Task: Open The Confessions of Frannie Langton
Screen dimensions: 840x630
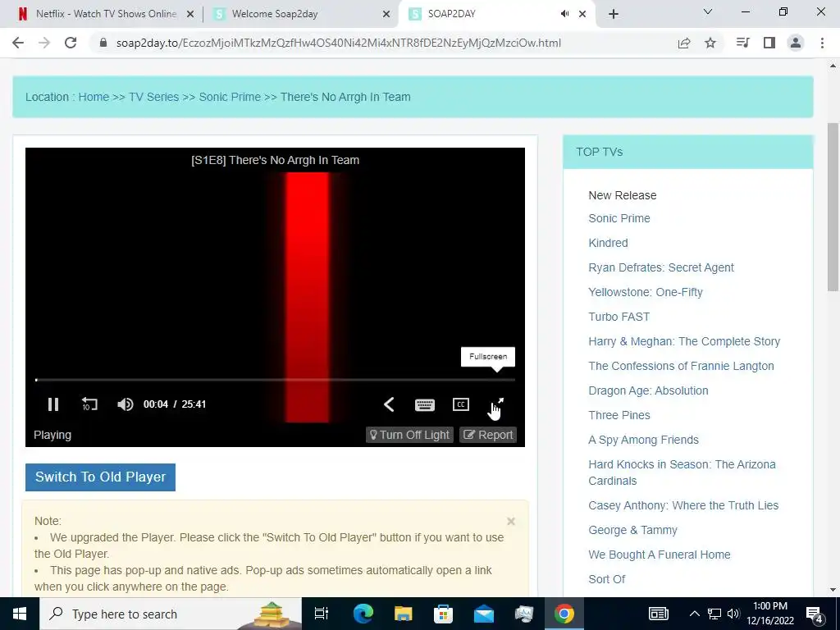Action: (x=681, y=366)
